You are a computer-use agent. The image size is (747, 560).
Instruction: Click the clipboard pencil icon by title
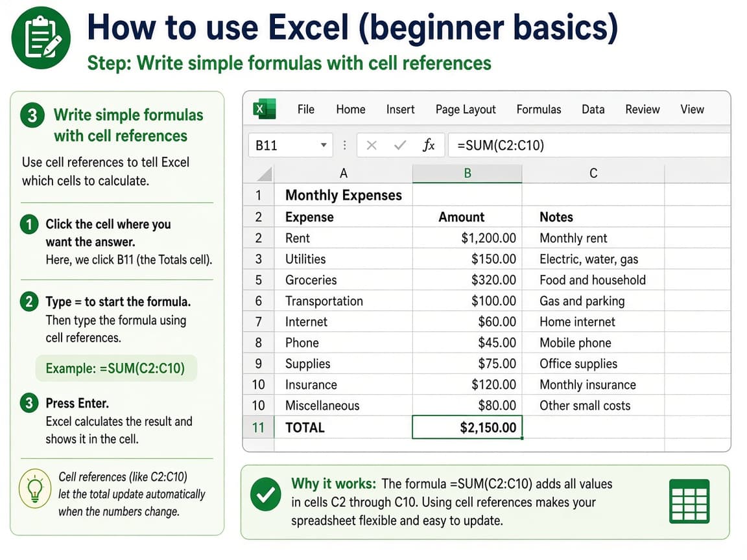[41, 38]
